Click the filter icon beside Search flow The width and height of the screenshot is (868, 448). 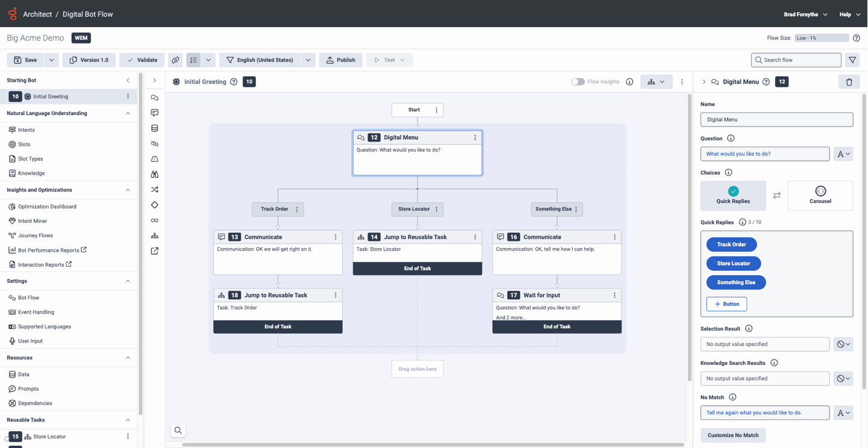click(852, 60)
